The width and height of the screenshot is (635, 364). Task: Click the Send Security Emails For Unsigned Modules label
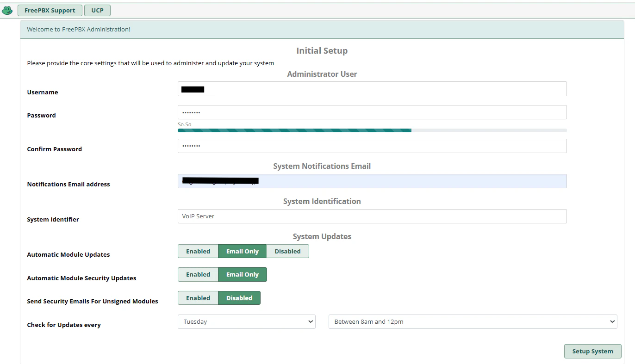[x=93, y=301]
